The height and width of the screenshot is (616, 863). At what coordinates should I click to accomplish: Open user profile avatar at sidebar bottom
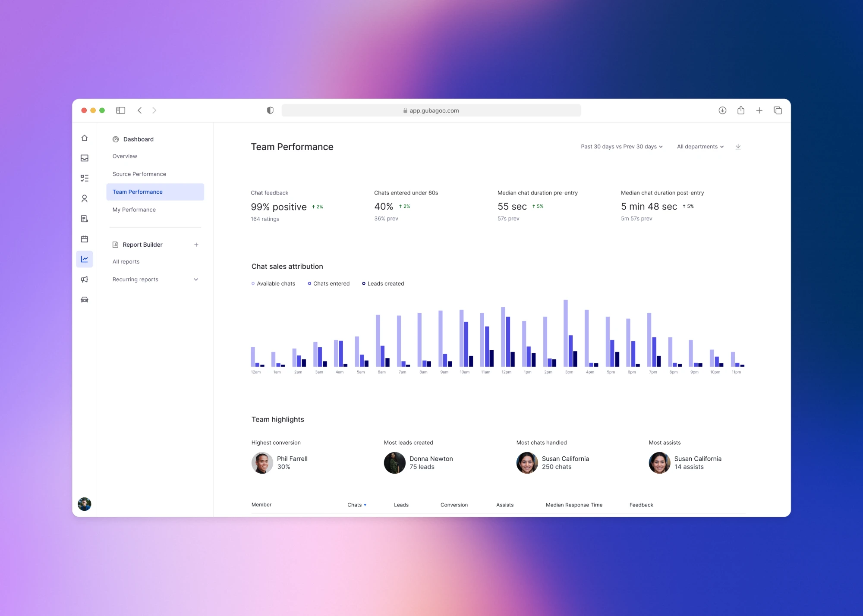pyautogui.click(x=85, y=504)
